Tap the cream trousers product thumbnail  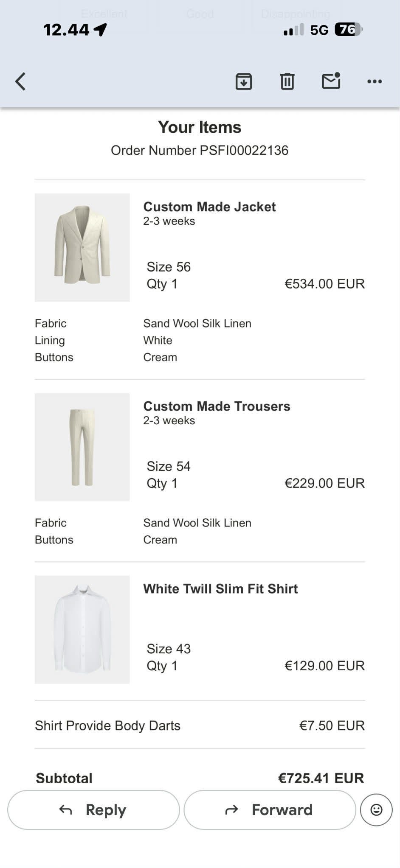coord(82,447)
